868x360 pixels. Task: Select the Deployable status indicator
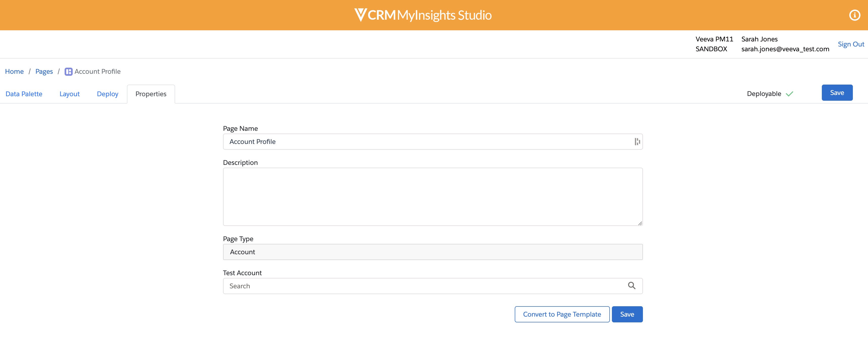[x=764, y=94]
